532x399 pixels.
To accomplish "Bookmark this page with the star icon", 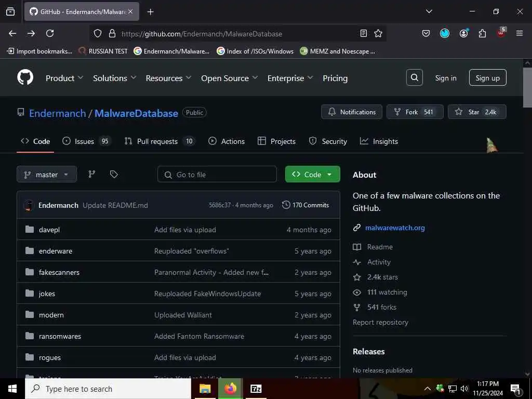I will tap(378, 33).
